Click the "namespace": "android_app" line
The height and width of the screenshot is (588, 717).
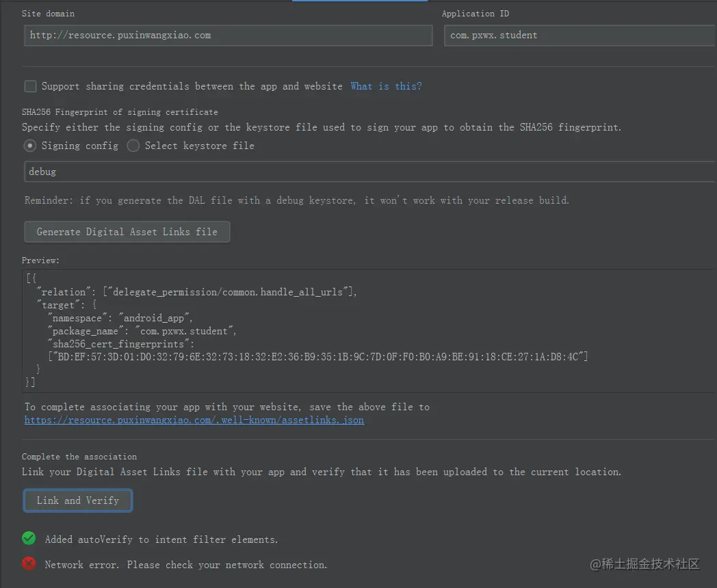[120, 318]
